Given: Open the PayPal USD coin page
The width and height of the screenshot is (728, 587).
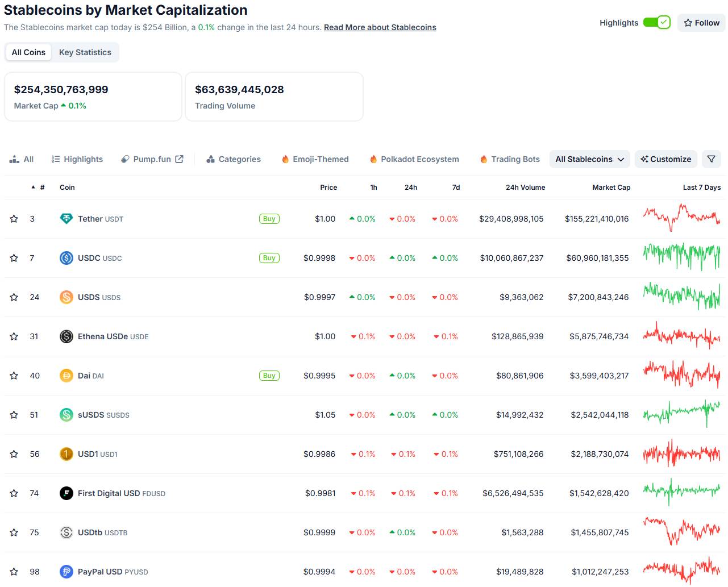Looking at the screenshot, I should 113,572.
